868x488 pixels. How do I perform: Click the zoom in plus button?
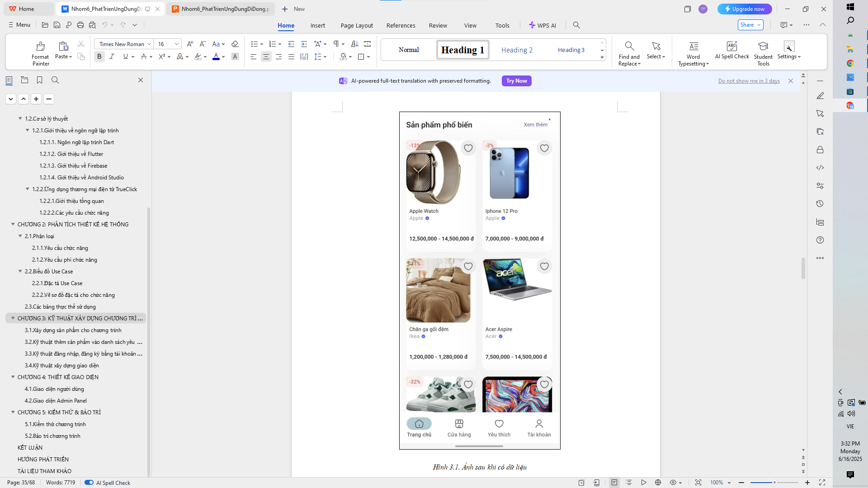coord(807,483)
